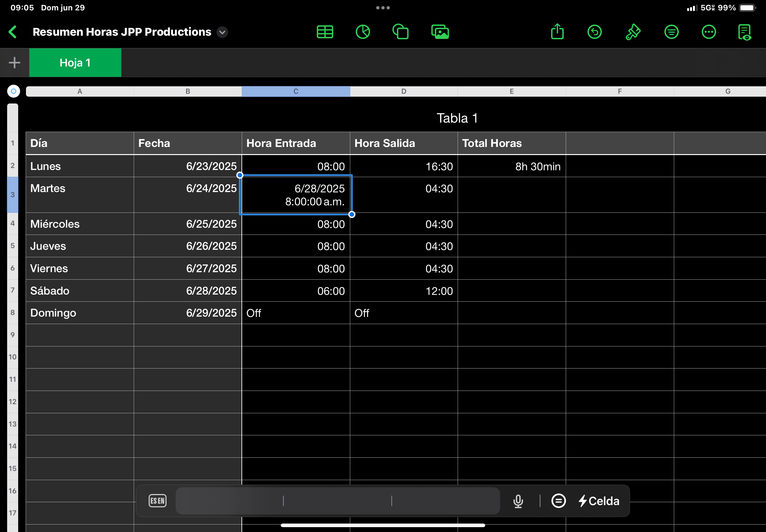Add a new sheet with plus button
This screenshot has width=766, height=532.
pos(14,63)
